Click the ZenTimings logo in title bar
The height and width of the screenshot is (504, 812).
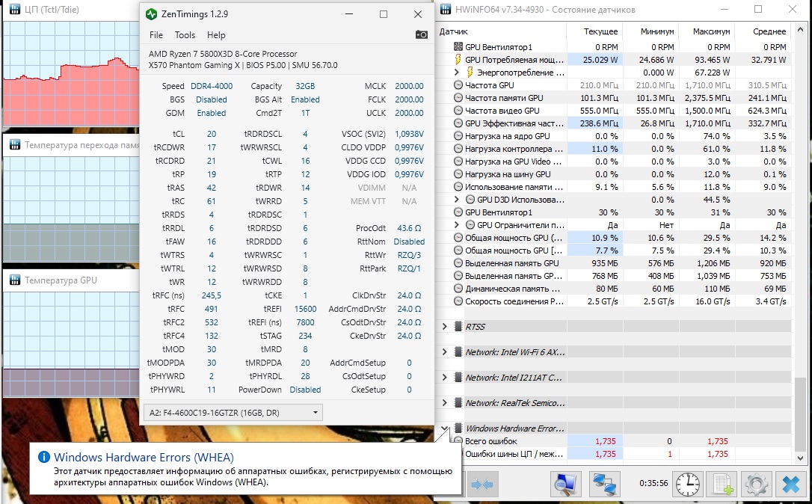tap(151, 14)
